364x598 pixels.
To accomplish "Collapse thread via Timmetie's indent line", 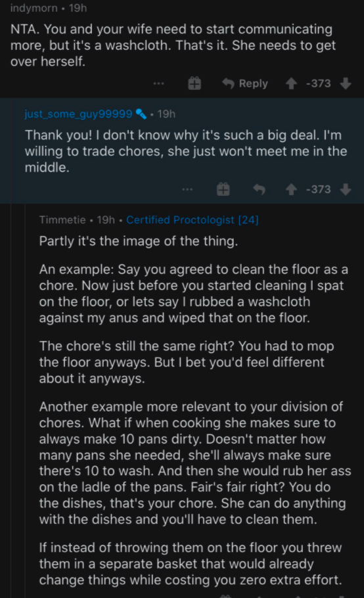I will pos(25,400).
